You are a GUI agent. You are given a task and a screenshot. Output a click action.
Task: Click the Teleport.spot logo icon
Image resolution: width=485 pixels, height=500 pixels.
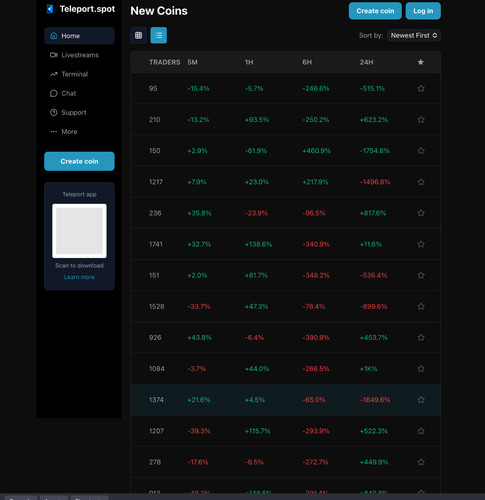(50, 9)
